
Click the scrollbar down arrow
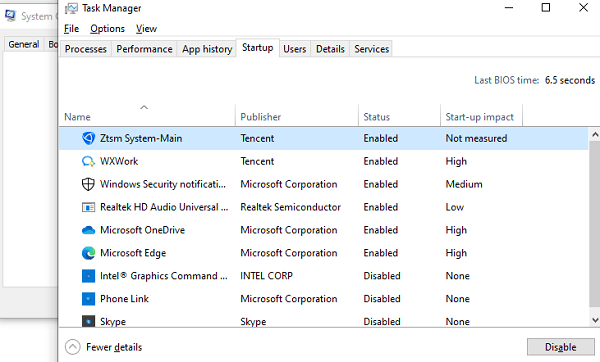[x=595, y=320]
